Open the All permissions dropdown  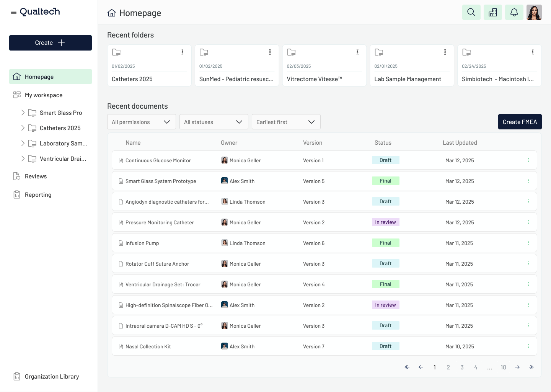coord(141,122)
